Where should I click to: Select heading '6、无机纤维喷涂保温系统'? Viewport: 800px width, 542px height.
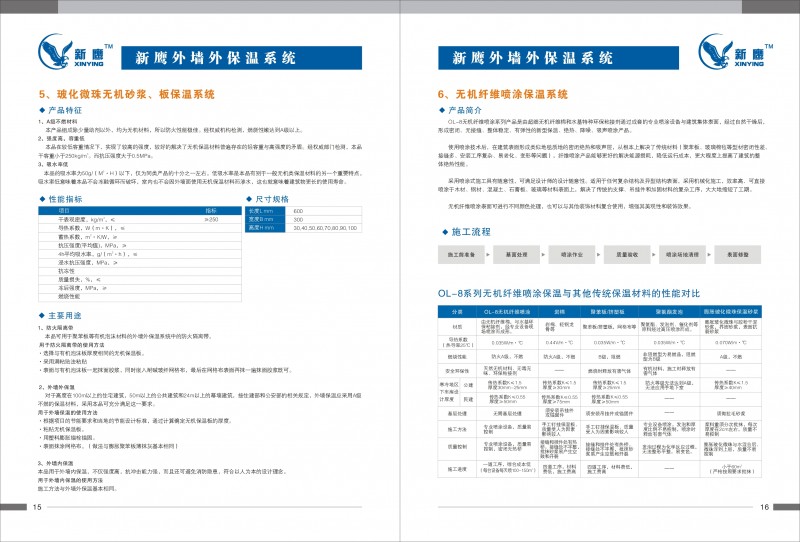coord(503,94)
